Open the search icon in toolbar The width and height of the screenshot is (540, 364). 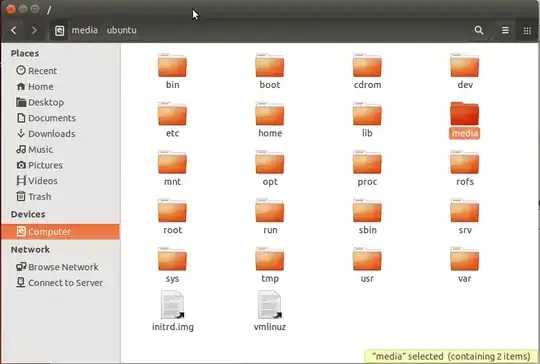click(479, 30)
